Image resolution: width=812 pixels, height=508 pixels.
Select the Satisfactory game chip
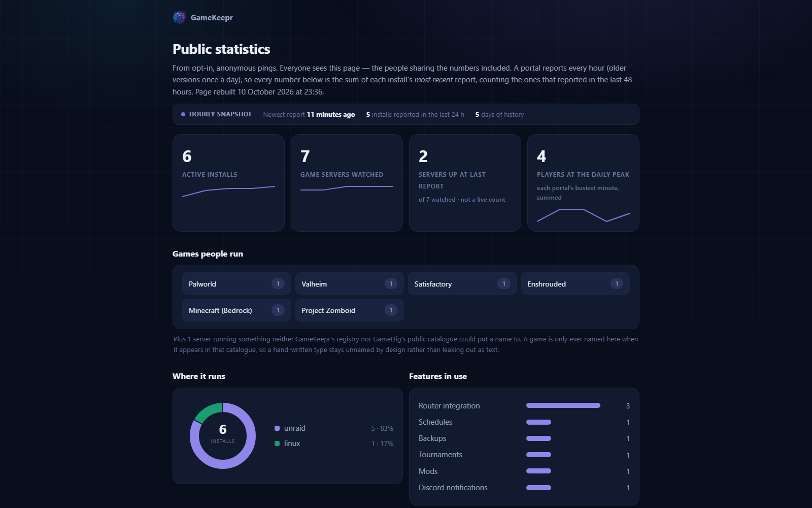coord(462,283)
